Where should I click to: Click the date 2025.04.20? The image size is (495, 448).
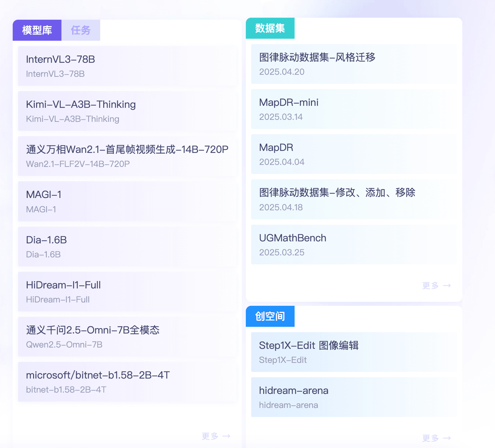coord(282,72)
